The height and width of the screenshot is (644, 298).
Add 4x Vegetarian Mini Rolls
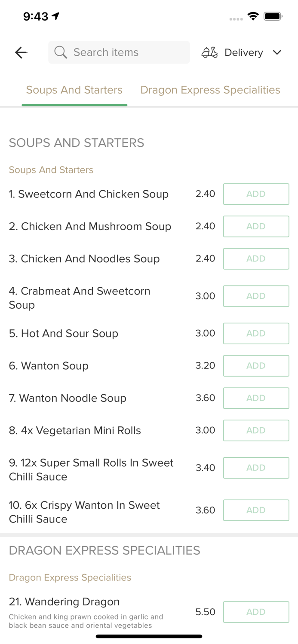(x=256, y=430)
